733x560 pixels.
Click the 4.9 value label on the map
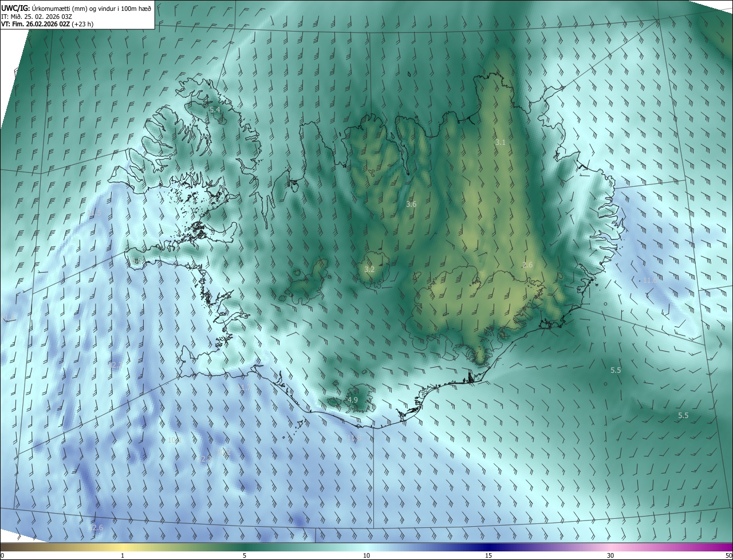point(352,400)
